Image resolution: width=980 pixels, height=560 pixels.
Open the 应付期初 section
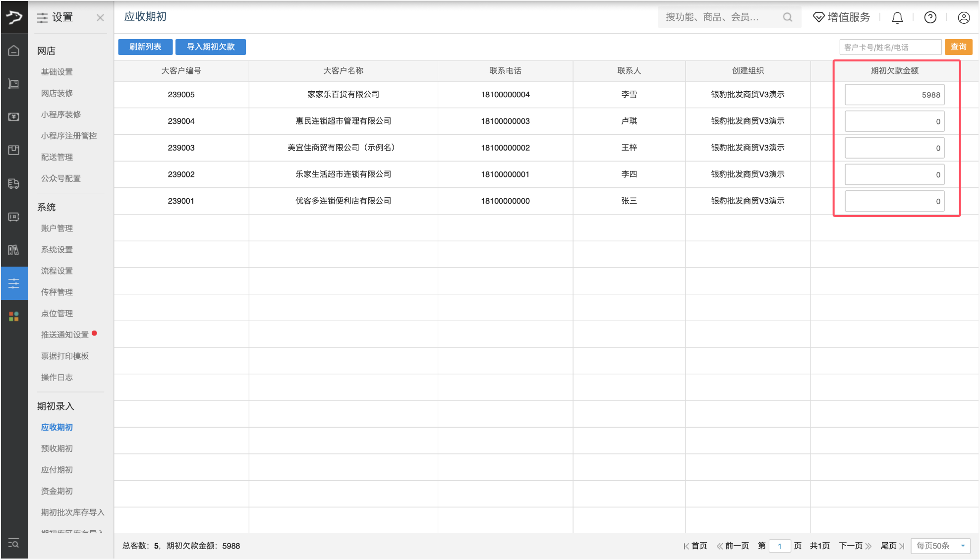coord(56,469)
